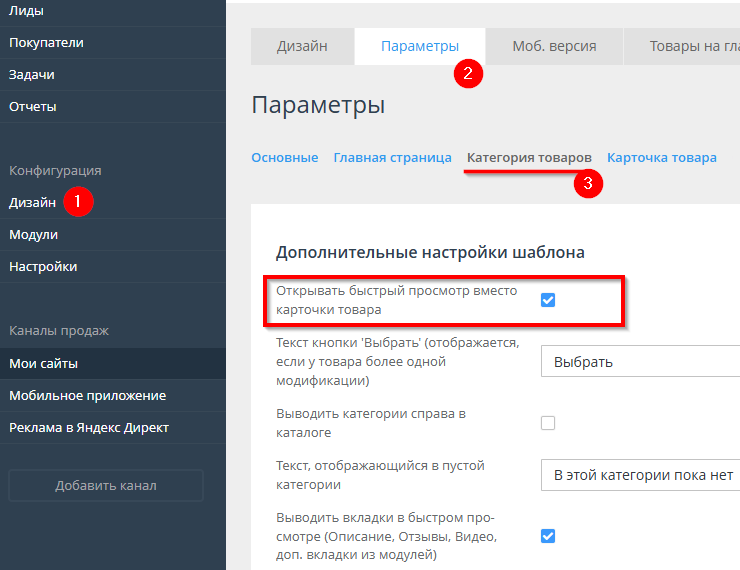The height and width of the screenshot is (570, 740).
Task: Open the Основные parameters link
Action: click(285, 158)
